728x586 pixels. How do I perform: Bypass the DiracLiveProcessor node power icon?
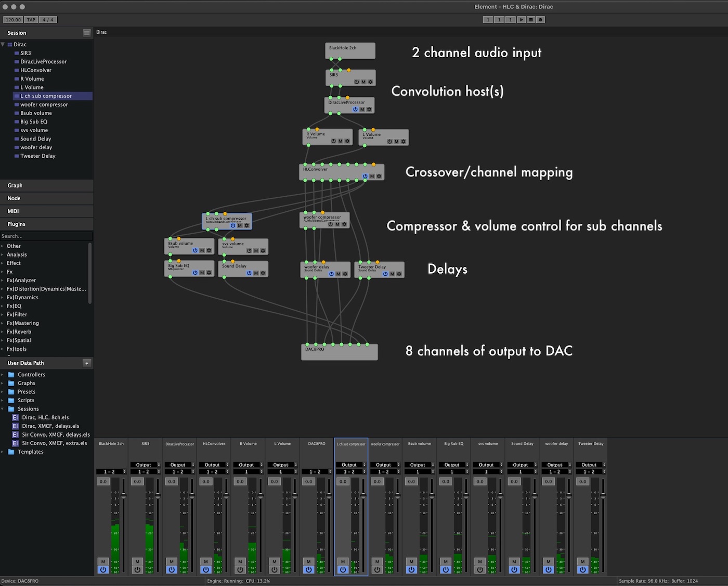(356, 109)
